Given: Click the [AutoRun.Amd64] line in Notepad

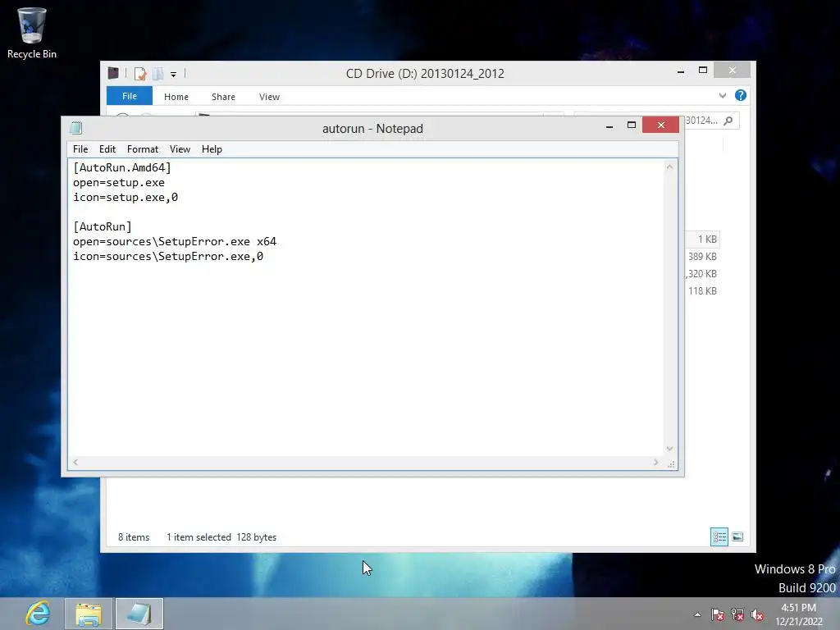Looking at the screenshot, I should click(x=122, y=167).
